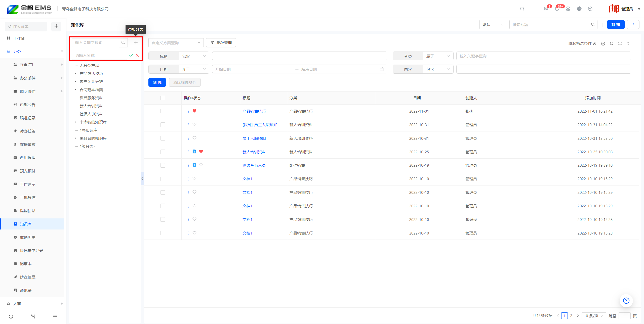Screen dimensions: 644x324
Task: Open the notification bell with 99+ badge
Action: click(x=557, y=9)
